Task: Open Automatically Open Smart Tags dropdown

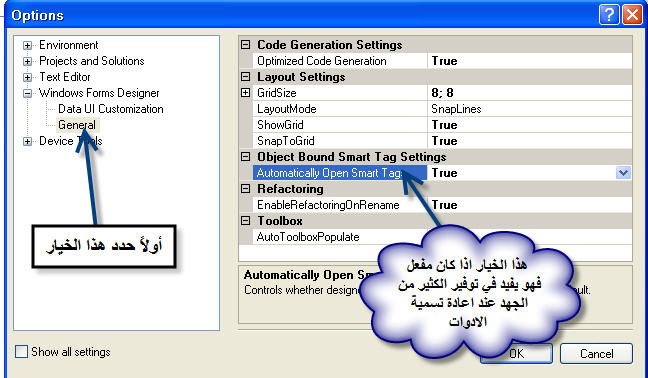Action: tap(623, 173)
